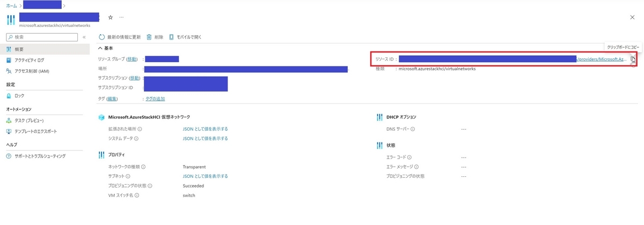644x225 pixels.
Task: Click モバイルで開く in the toolbar
Action: tap(185, 37)
